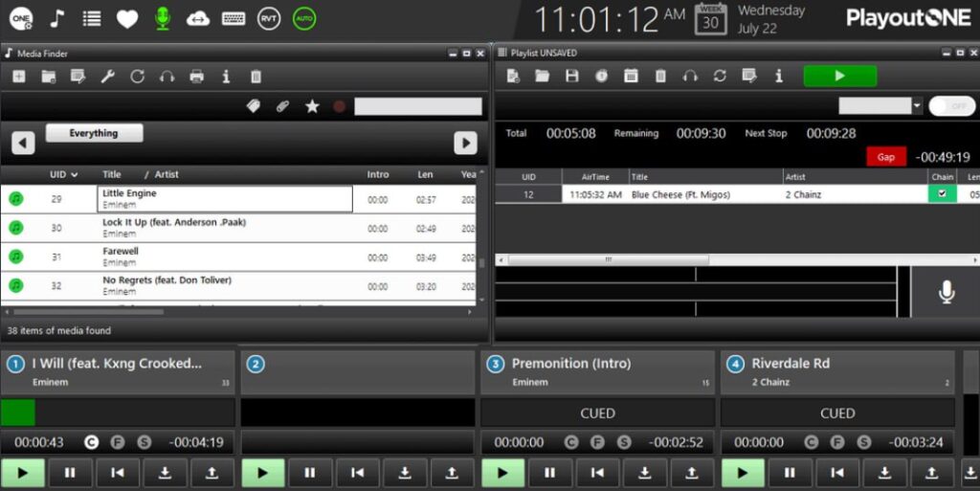Toggle the F button on player 3
The height and width of the screenshot is (491, 980).
597,442
